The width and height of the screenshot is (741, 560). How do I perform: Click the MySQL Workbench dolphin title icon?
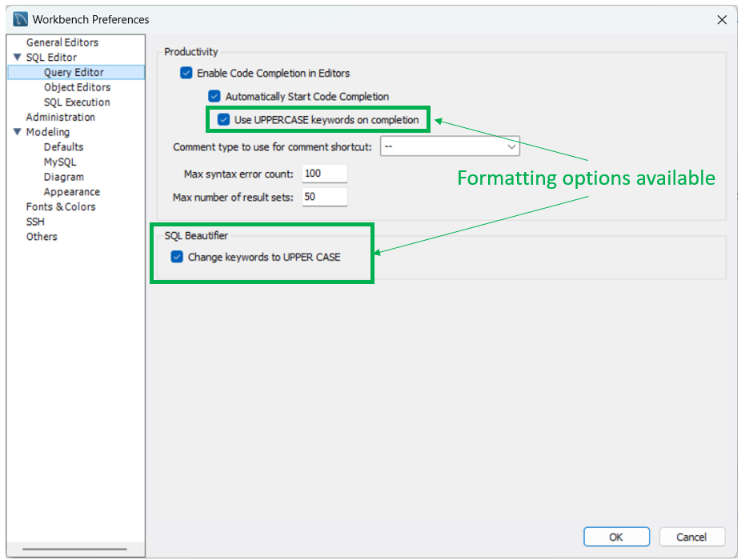click(20, 19)
